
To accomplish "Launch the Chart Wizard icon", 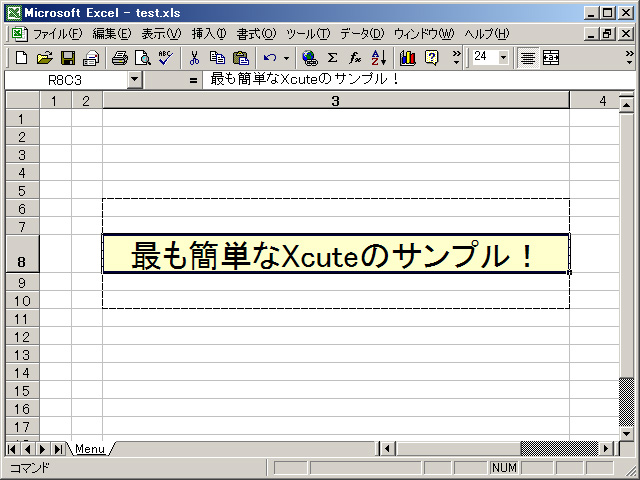I will pyautogui.click(x=407, y=58).
